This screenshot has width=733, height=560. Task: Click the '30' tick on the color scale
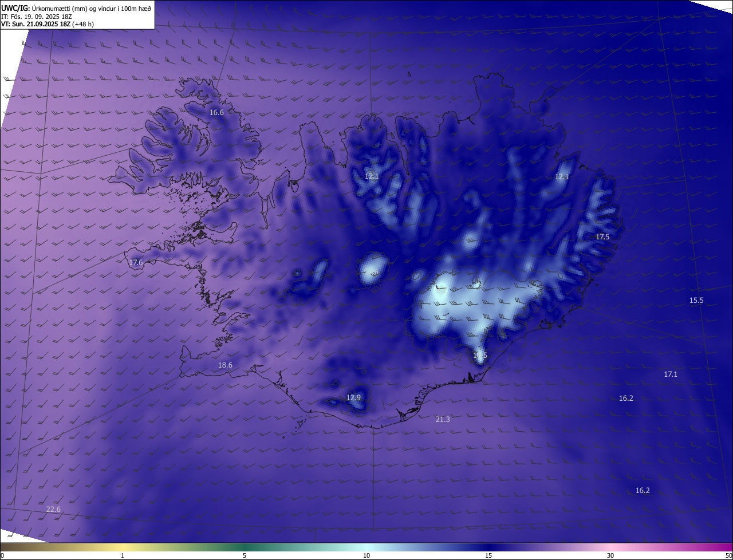[610, 555]
